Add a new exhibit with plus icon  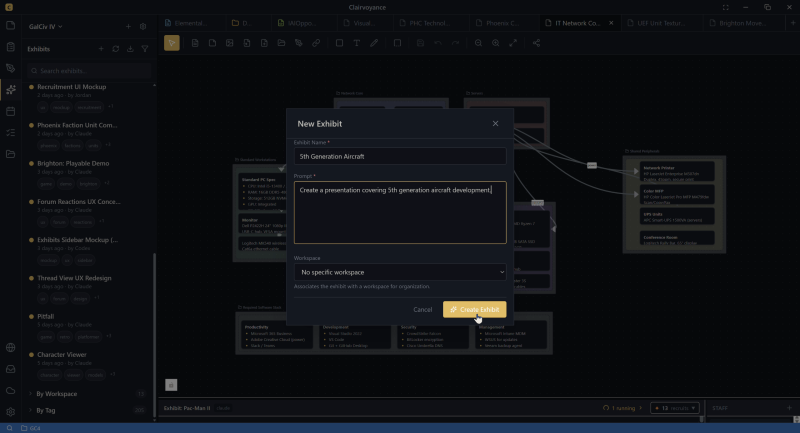pos(101,48)
